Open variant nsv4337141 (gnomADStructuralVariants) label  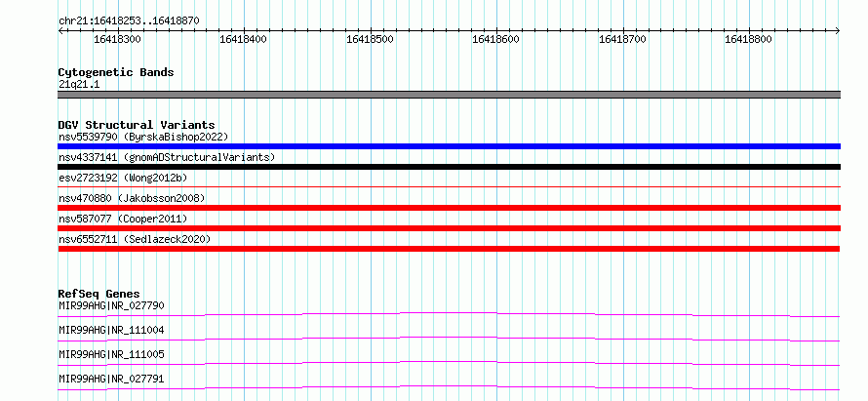point(167,157)
